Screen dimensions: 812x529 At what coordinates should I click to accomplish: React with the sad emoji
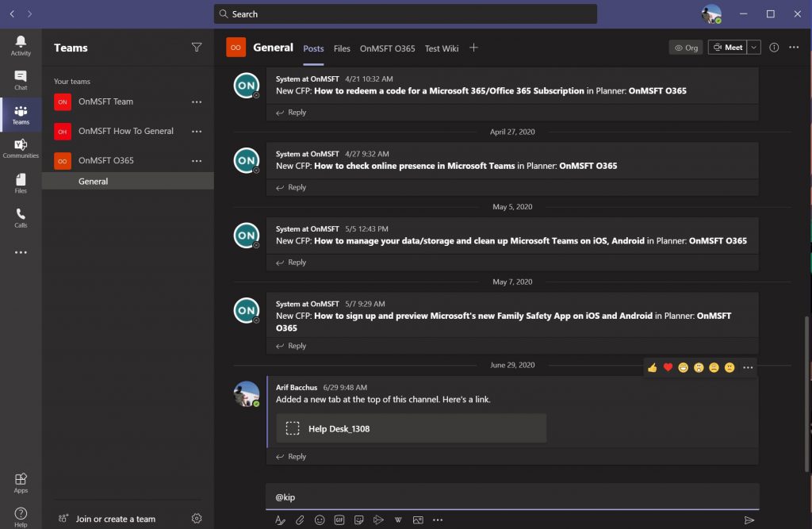(714, 367)
